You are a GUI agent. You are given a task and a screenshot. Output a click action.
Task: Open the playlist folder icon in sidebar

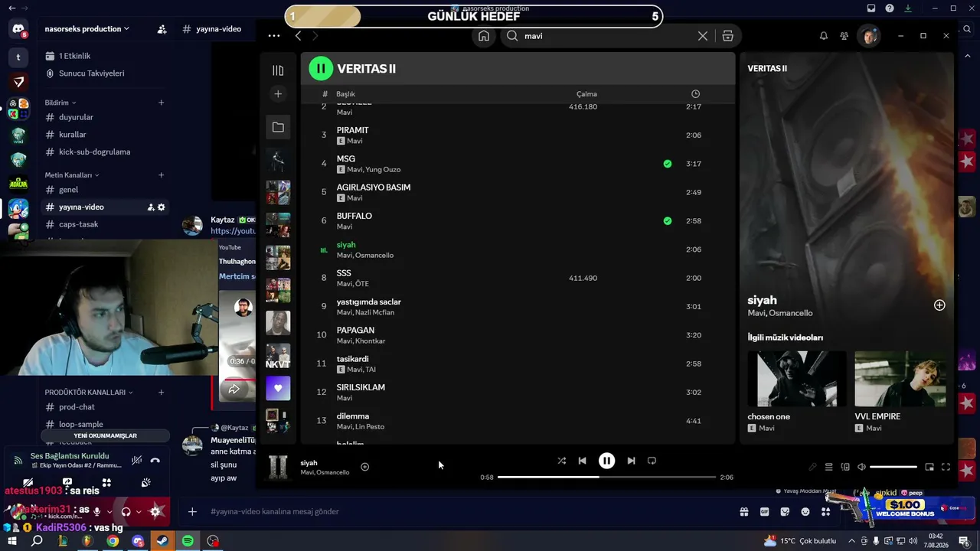[278, 127]
